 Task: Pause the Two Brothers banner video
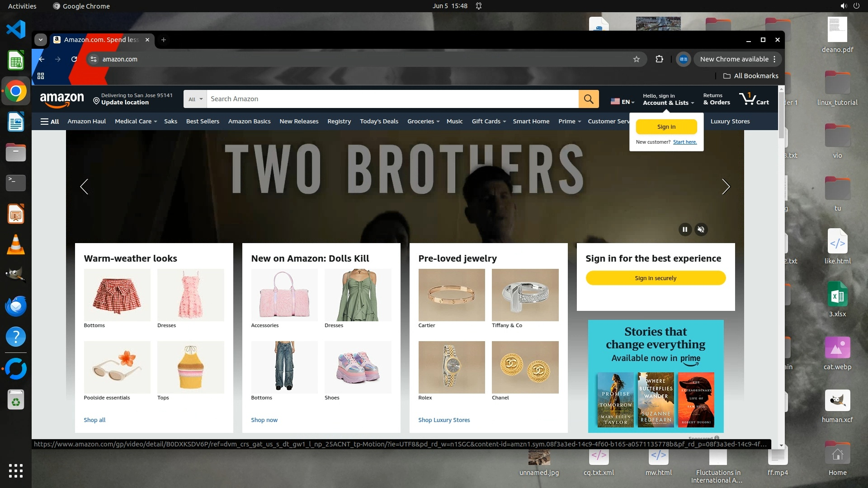684,230
